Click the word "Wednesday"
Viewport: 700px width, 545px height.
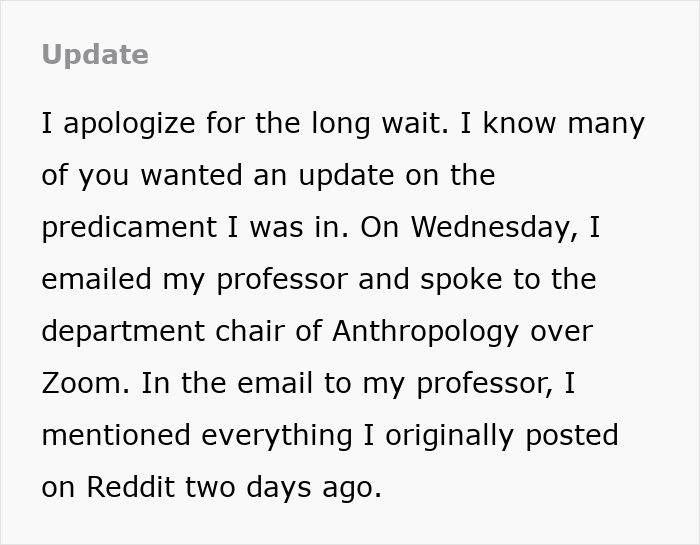[492, 228]
